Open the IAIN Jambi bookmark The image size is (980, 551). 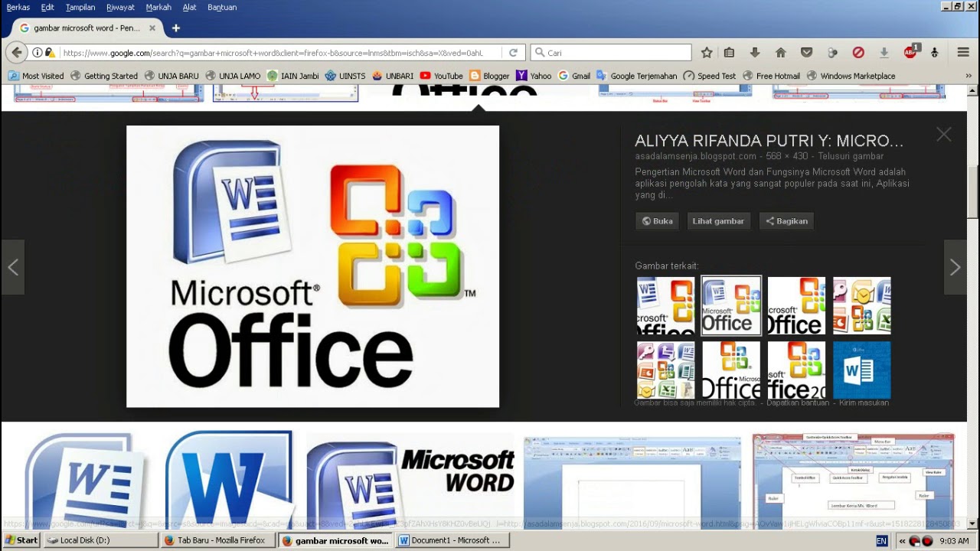292,76
